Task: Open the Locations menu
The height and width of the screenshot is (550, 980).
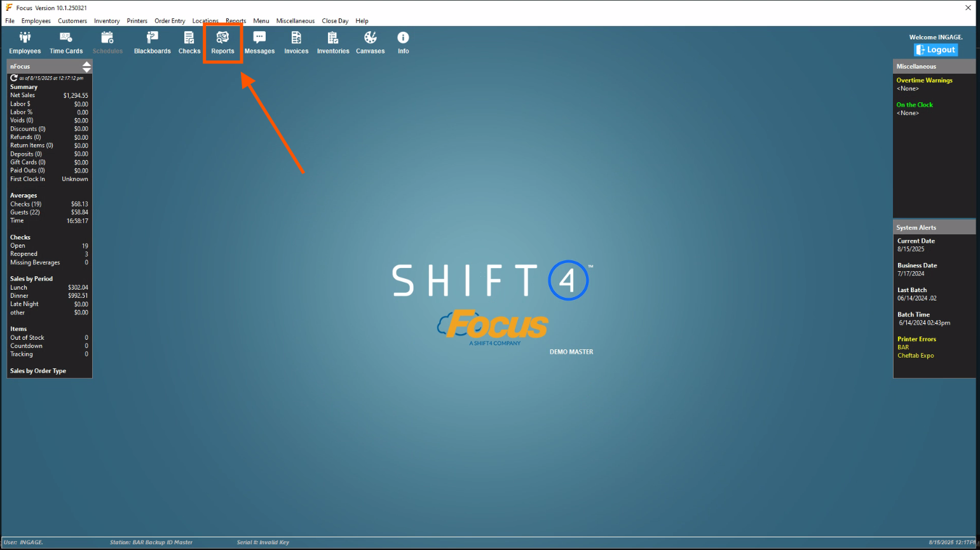Action: 205,21
